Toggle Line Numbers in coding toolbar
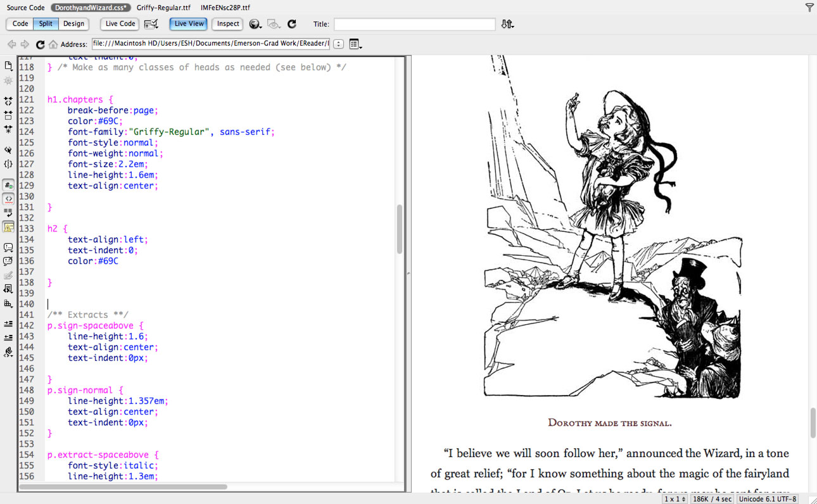 8,185
